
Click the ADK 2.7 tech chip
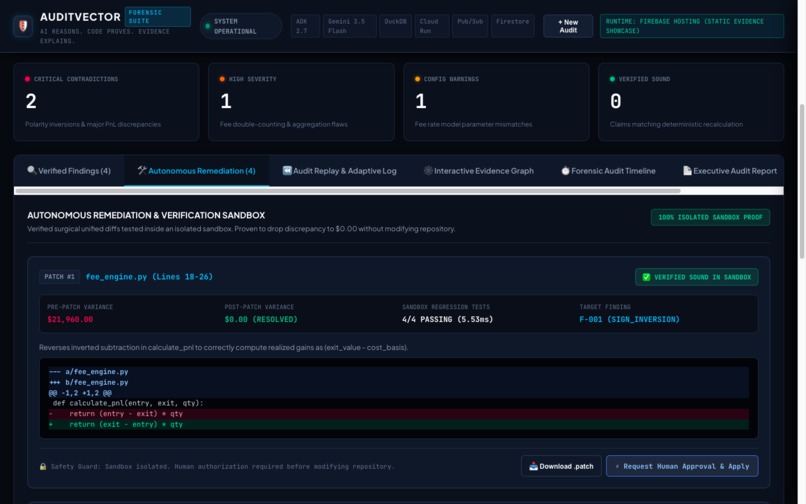point(305,26)
